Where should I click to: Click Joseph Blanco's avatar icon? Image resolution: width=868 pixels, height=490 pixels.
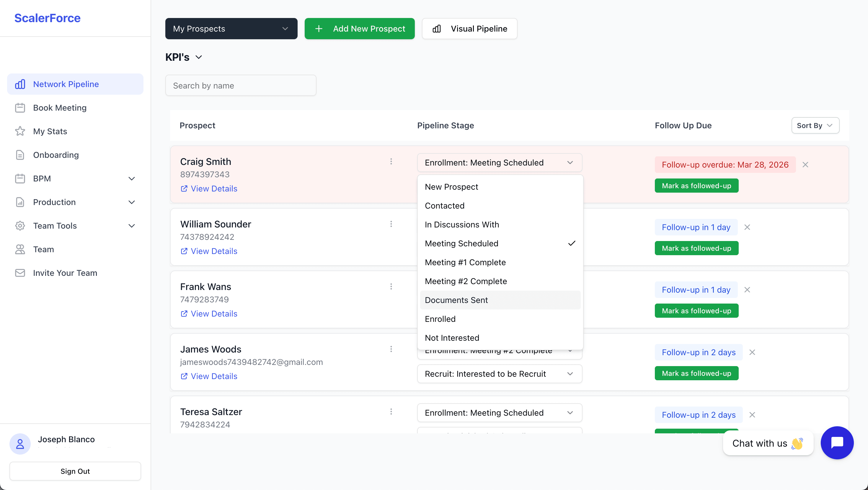(20, 444)
